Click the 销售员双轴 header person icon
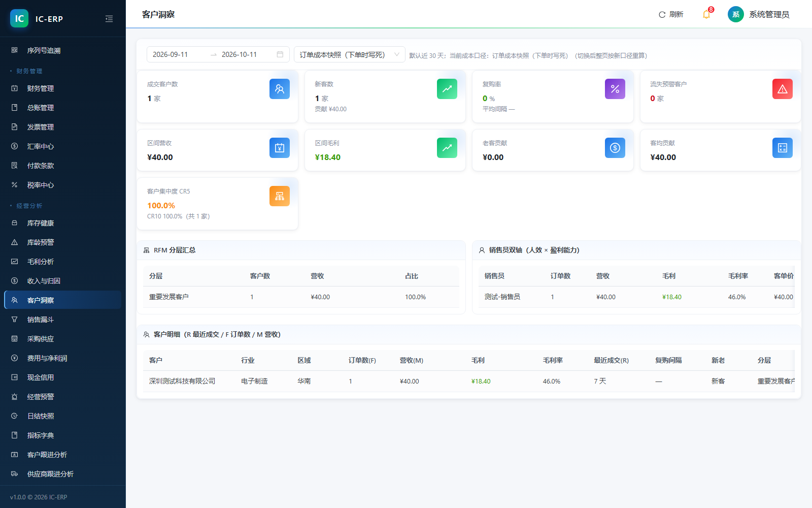Viewport: 812px width, 508px height. 482,250
